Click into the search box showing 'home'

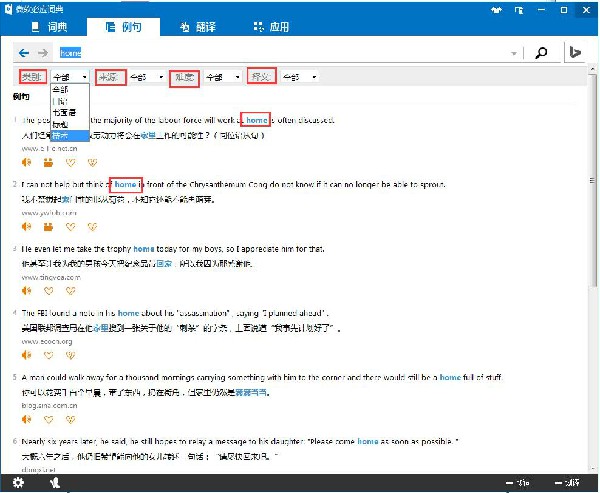(x=283, y=53)
